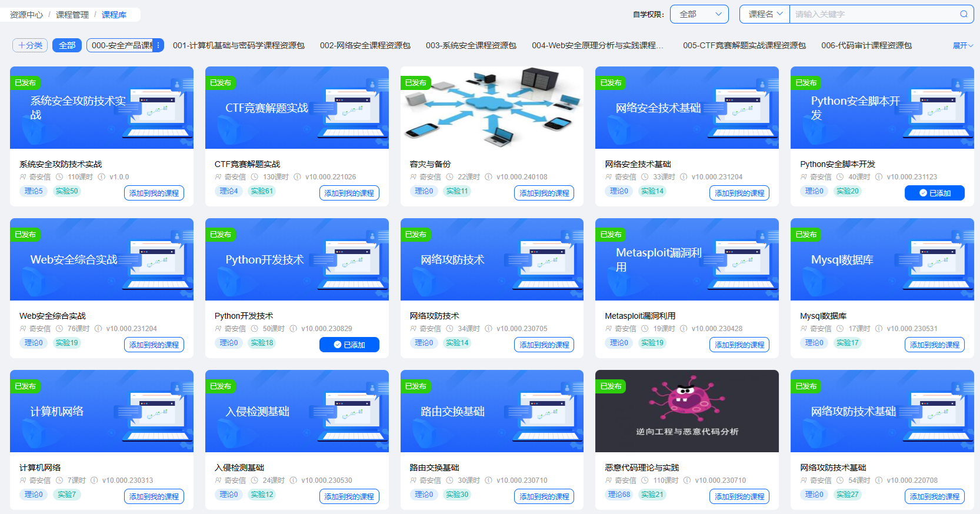This screenshot has height=514, width=980.
Task: Select 005-CTF竞赛解题实战课程资源包 category
Action: tap(744, 45)
